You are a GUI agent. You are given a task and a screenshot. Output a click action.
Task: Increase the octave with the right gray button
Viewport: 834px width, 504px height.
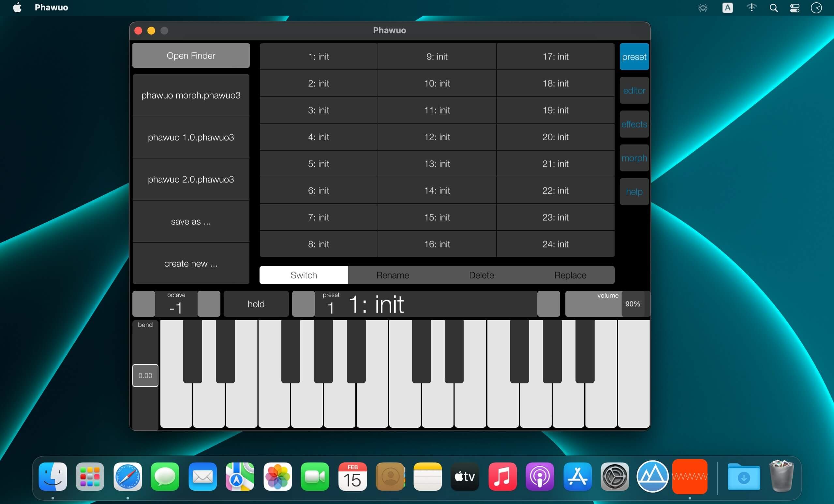(x=209, y=304)
